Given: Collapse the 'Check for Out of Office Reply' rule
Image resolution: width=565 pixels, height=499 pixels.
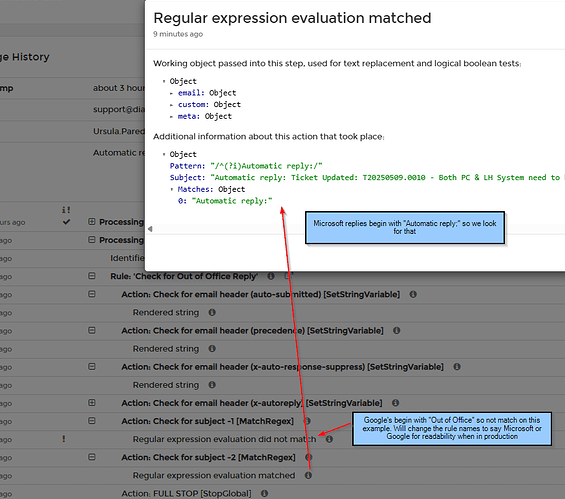Looking at the screenshot, I should tap(92, 276).
